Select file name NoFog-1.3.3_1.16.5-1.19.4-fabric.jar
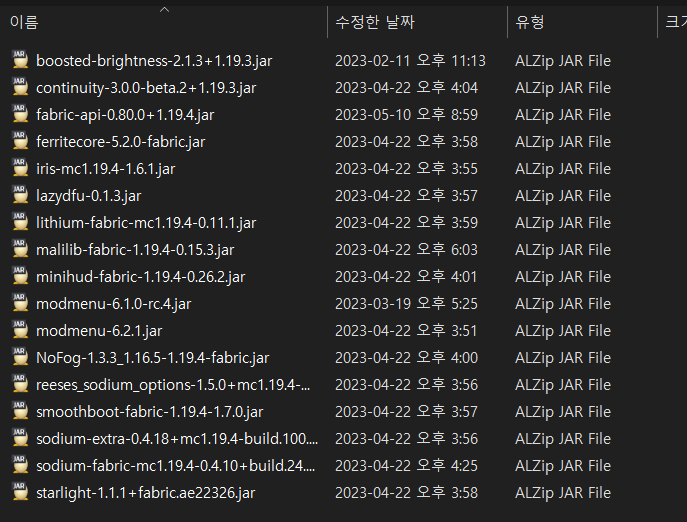 coord(152,358)
